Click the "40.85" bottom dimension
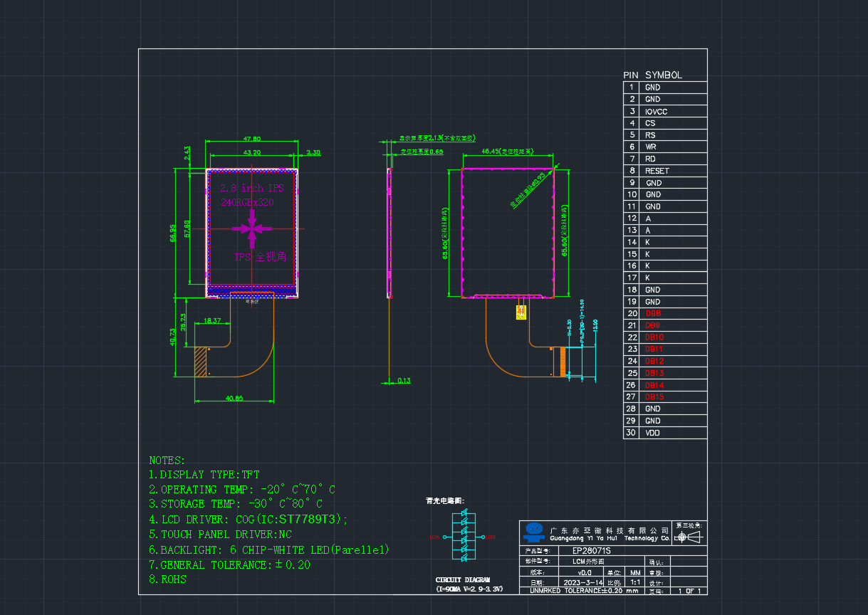Image resolution: width=868 pixels, height=615 pixels. coord(234,398)
